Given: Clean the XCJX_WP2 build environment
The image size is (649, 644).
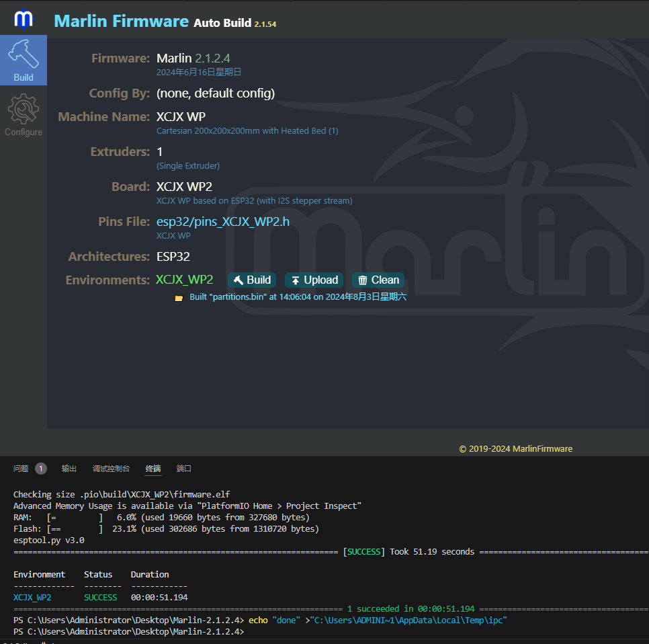Looking at the screenshot, I should coord(378,280).
